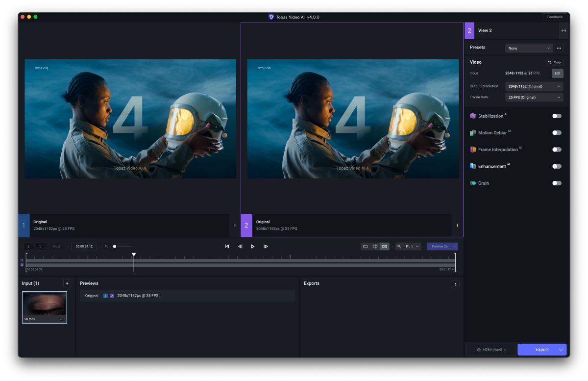Select side-by-side view layout
Image resolution: width=588 pixels, height=381 pixels.
[385, 246]
